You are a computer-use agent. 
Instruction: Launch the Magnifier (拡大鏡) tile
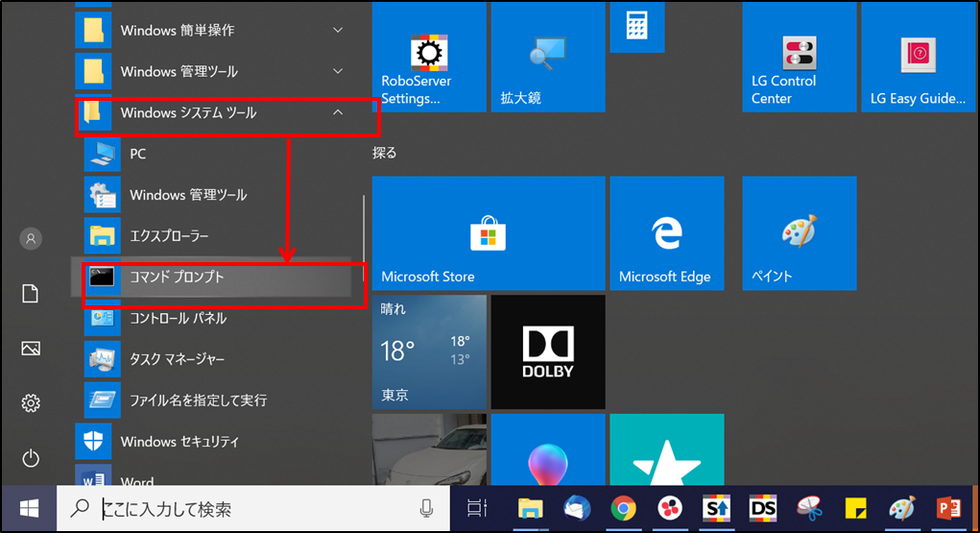pyautogui.click(x=547, y=58)
